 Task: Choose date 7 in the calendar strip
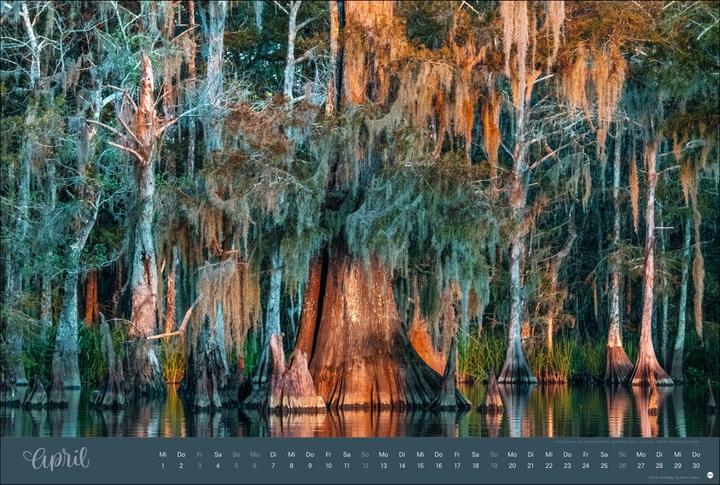pyautogui.click(x=273, y=466)
